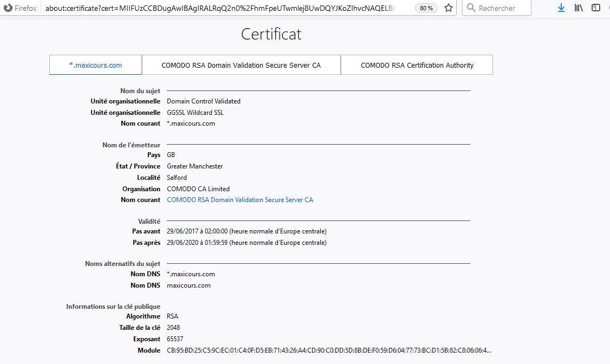Focus the about:certificate address bar URL
Viewport: 610px width, 364px height.
(x=220, y=8)
